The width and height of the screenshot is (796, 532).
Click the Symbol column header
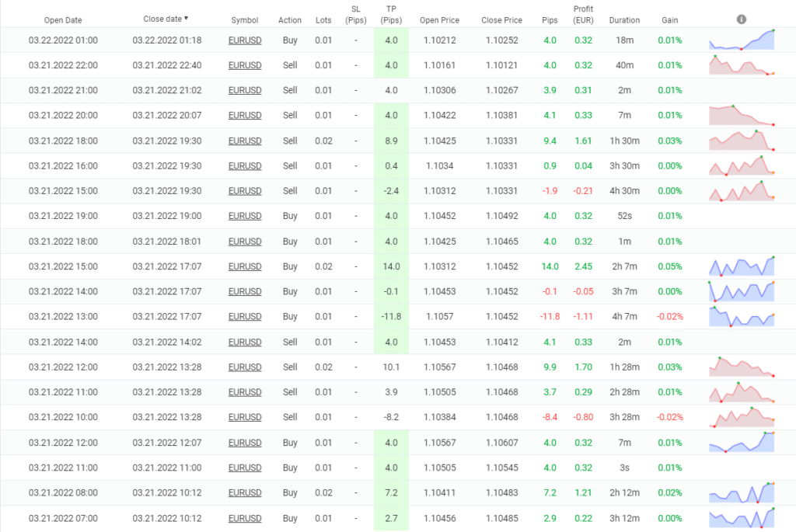pyautogui.click(x=244, y=20)
